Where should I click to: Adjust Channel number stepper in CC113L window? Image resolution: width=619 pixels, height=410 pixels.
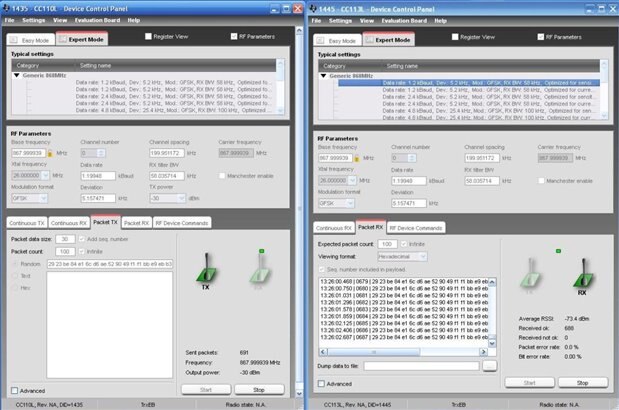click(412, 158)
